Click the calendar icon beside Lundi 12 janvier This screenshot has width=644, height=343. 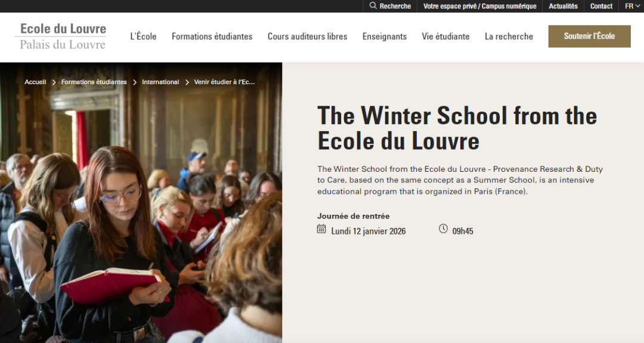[321, 229]
